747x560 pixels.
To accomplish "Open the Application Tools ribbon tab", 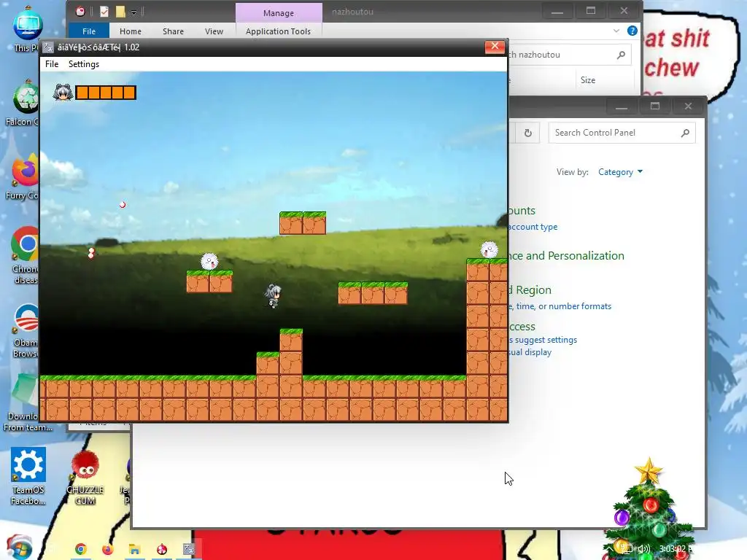I will 278,31.
